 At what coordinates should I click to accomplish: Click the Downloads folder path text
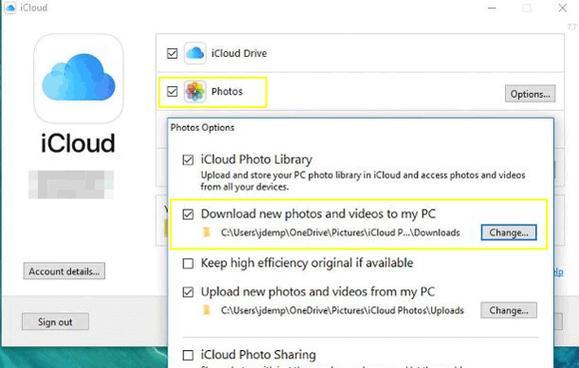[340, 233]
